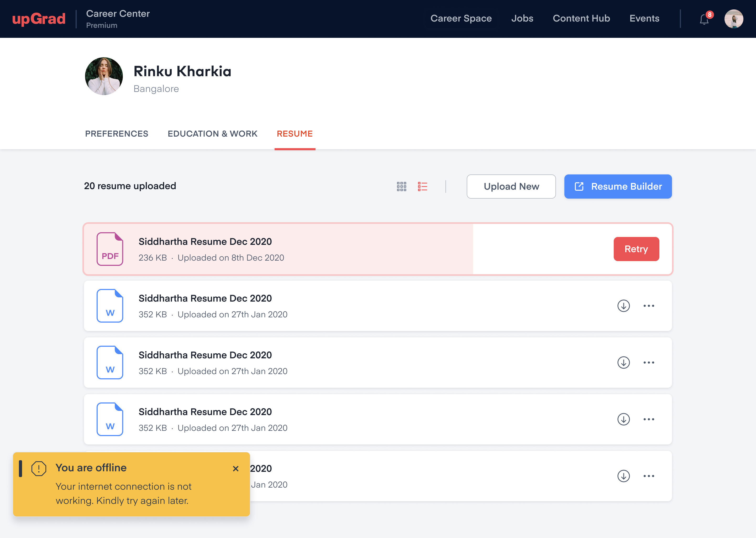
Task: Download the second resume in the list
Action: 623,306
